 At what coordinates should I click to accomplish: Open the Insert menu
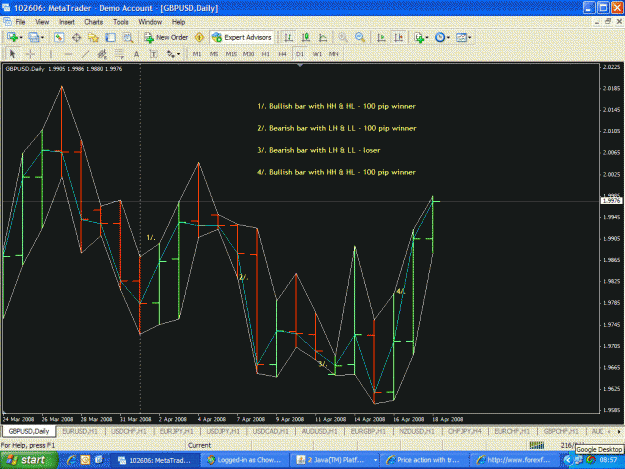click(67, 22)
